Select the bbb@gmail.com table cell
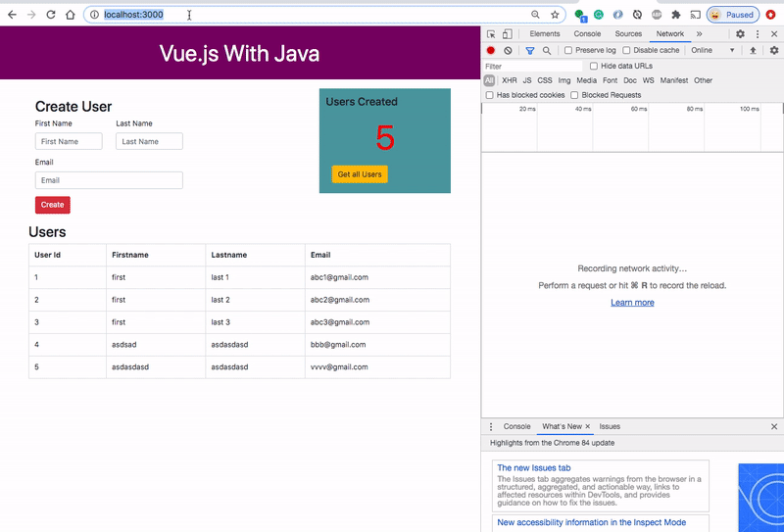The height and width of the screenshot is (532, 784). (x=377, y=345)
